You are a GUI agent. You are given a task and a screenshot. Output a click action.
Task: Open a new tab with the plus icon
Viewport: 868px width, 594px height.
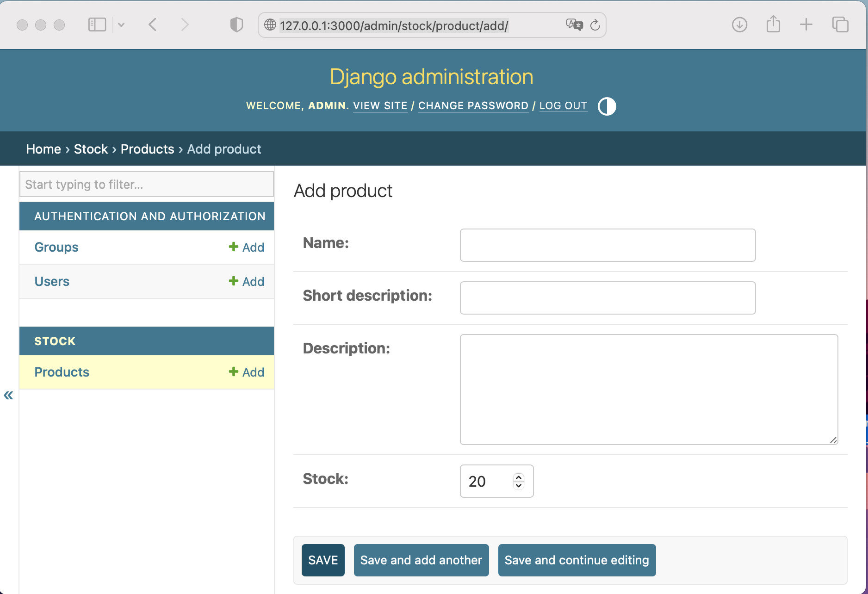click(806, 25)
